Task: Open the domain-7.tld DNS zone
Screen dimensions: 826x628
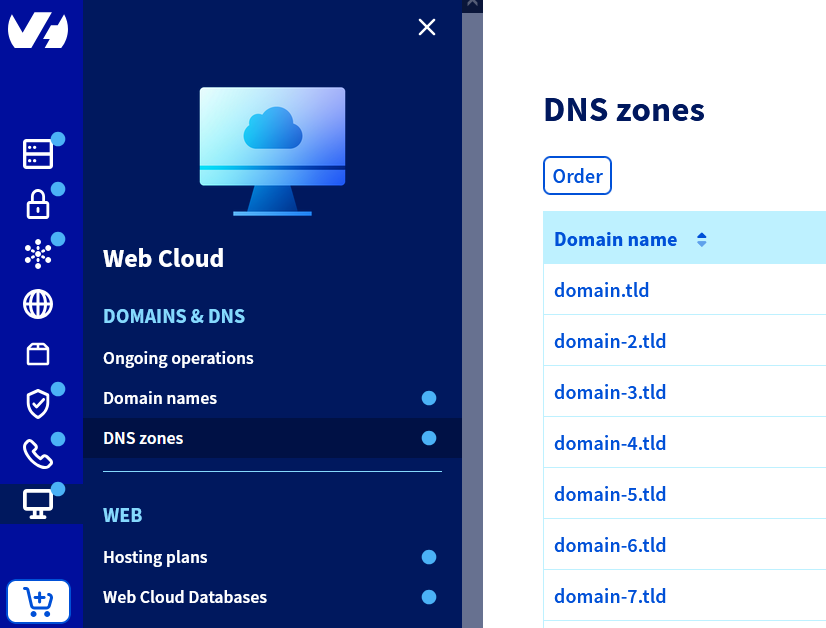Action: coord(610,595)
